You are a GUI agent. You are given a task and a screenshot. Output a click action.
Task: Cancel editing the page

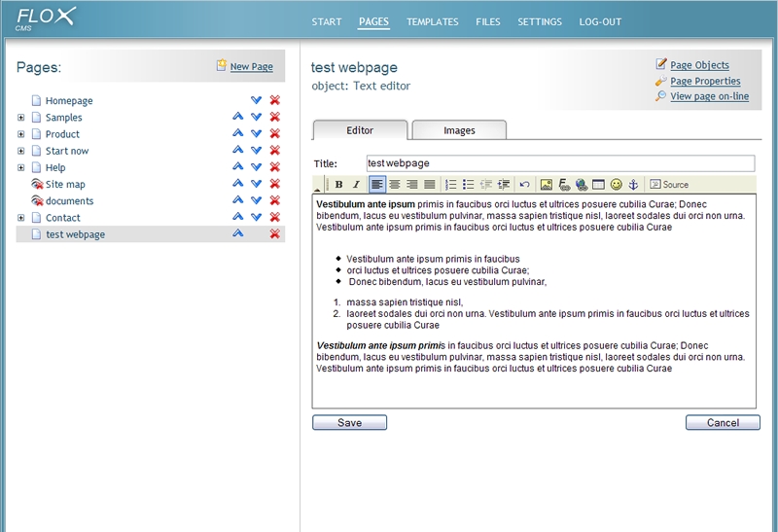coord(723,422)
